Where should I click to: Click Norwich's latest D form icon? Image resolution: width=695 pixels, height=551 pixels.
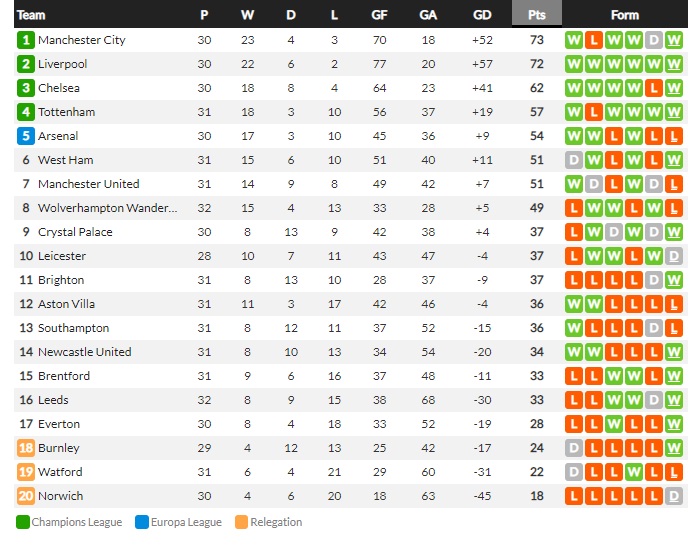click(x=674, y=496)
